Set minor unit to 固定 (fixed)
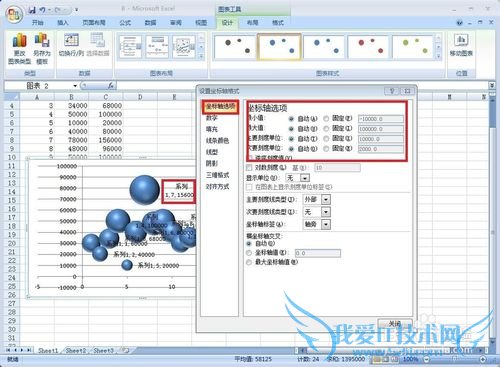This screenshot has width=500, height=367. [326, 149]
